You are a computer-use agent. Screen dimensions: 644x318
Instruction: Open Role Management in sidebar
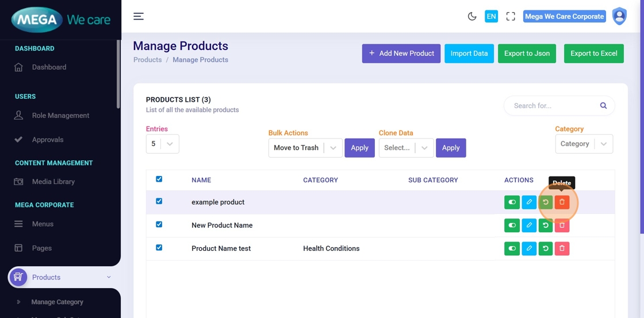tap(60, 116)
